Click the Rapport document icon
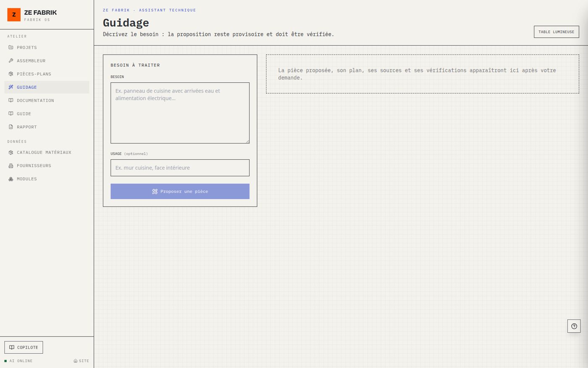 11,127
